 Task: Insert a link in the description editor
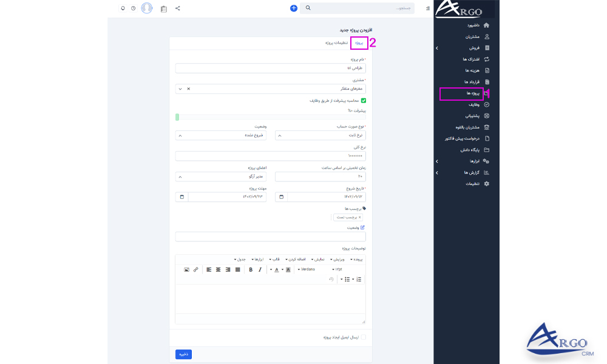coord(195,269)
